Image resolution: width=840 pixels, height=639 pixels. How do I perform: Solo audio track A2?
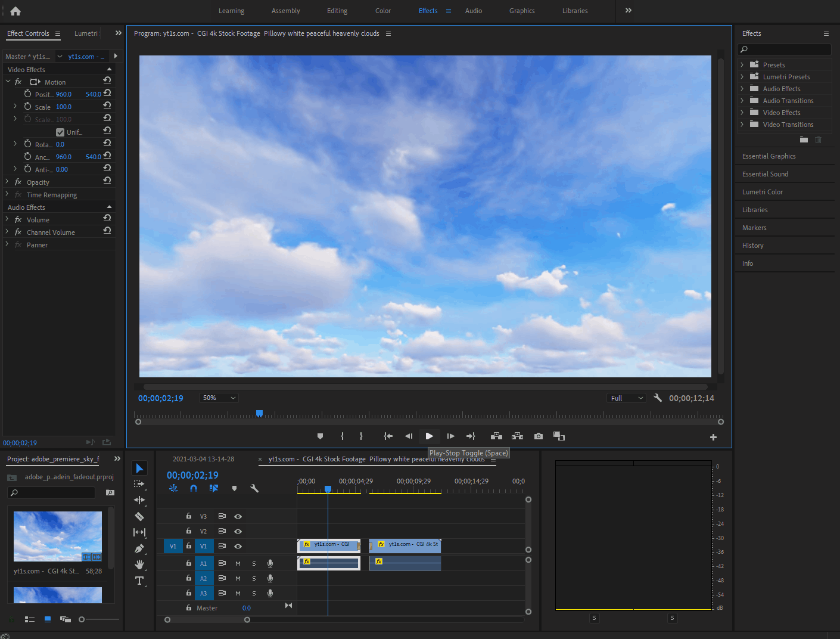[254, 578]
